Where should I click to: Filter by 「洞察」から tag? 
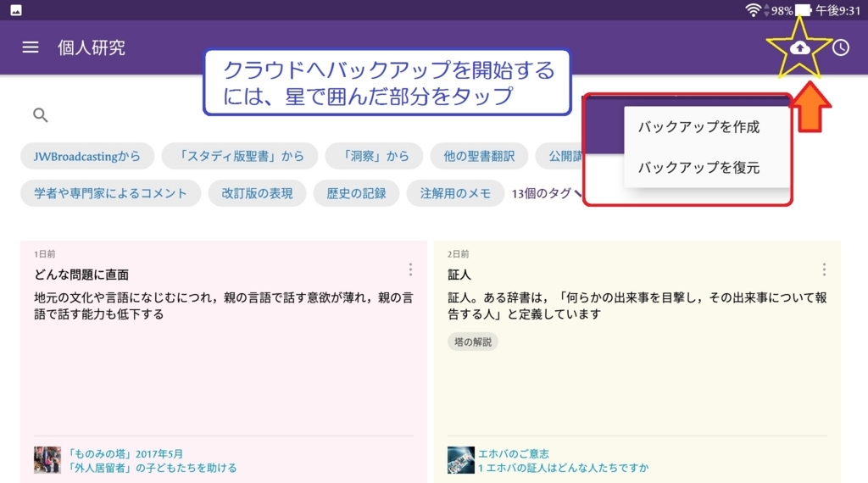click(x=374, y=156)
